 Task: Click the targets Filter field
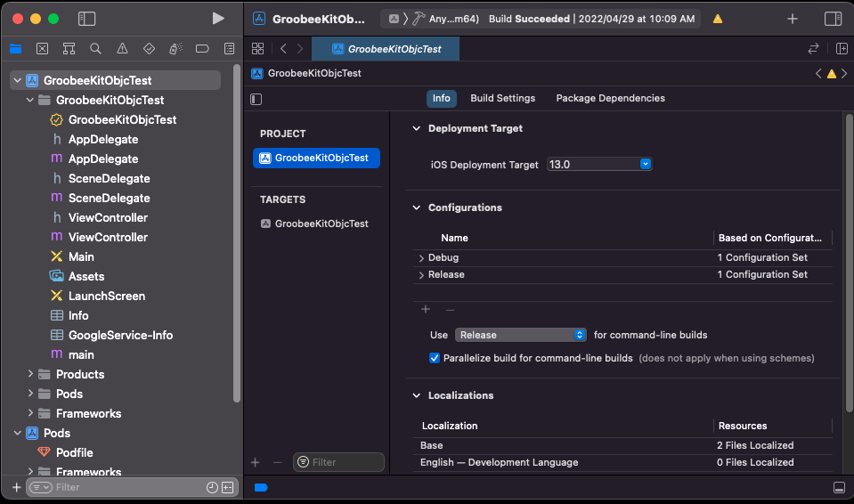338,462
